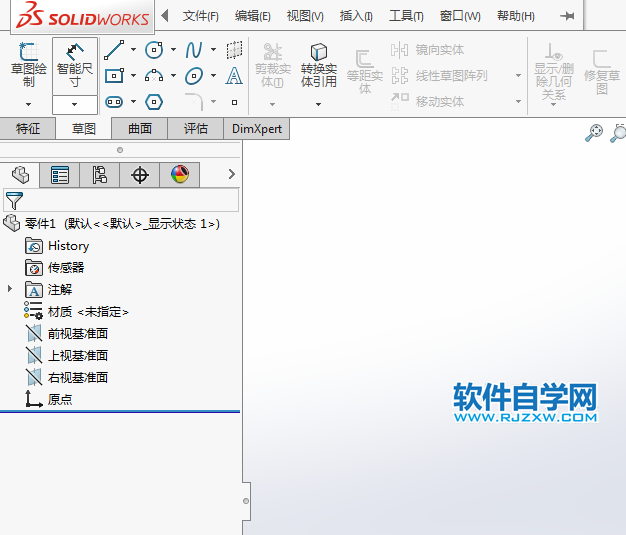Select the Arc sketch tool
The image size is (626, 535).
(154, 75)
